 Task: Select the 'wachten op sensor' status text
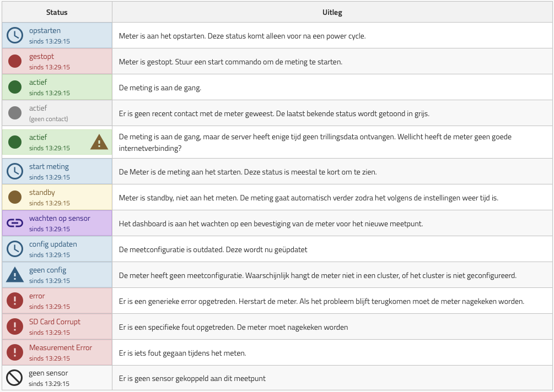point(60,219)
